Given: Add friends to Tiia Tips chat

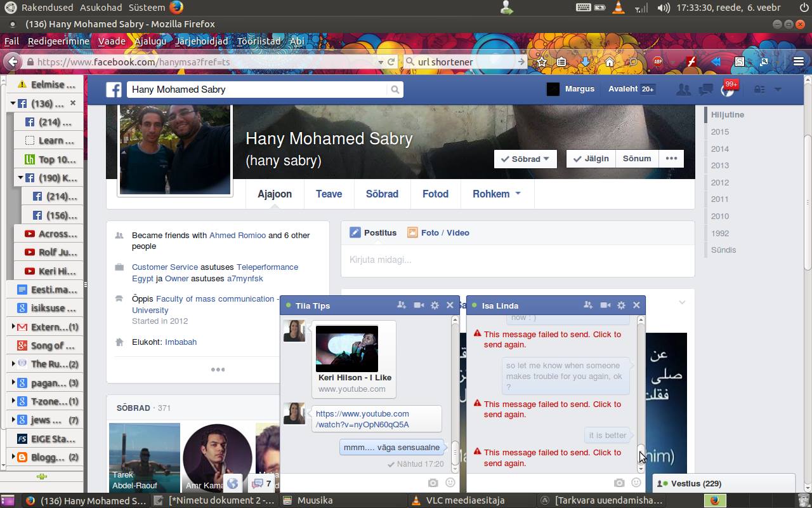Looking at the screenshot, I should 402,305.
